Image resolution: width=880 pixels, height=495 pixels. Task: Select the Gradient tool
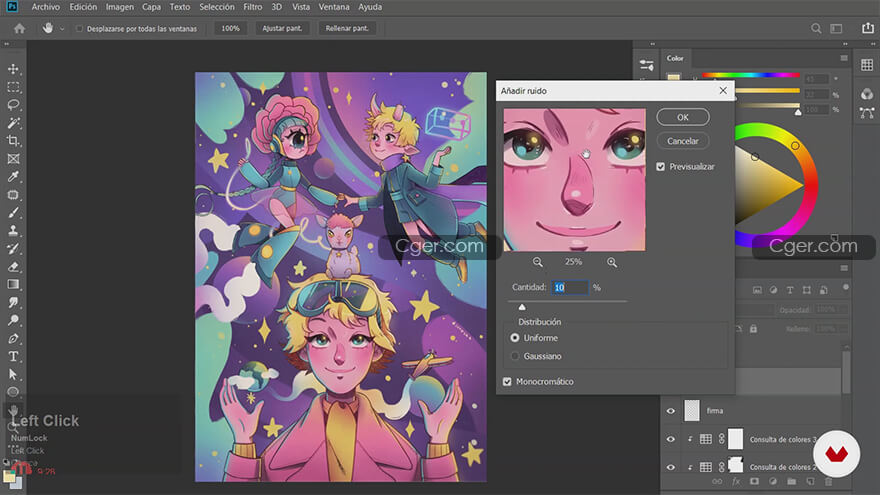pos(13,285)
